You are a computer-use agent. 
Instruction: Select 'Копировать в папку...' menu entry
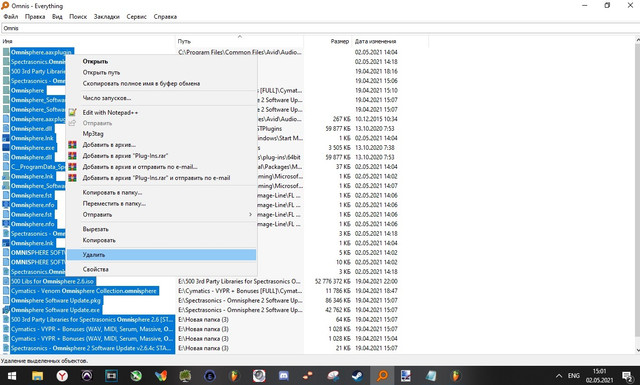coord(112,192)
